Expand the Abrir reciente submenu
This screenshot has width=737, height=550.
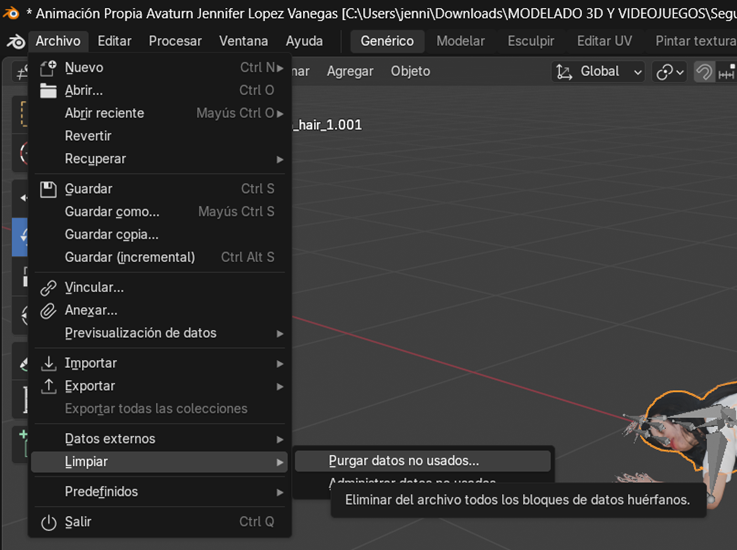[160, 113]
